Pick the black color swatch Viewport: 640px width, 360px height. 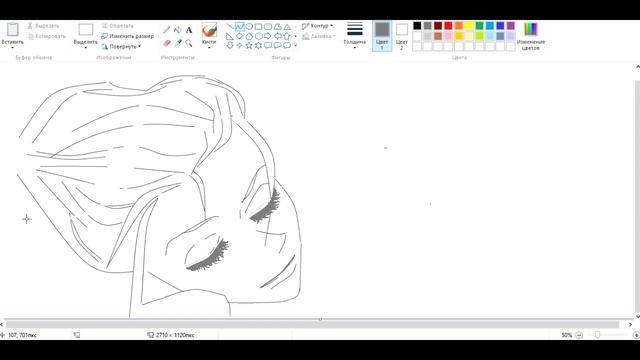tap(417, 26)
